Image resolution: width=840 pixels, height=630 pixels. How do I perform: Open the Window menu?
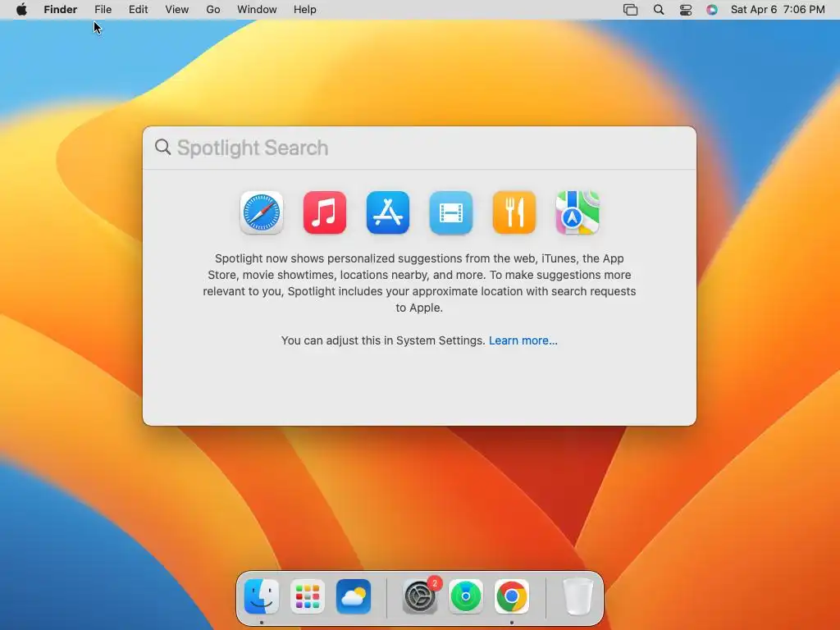[257, 10]
